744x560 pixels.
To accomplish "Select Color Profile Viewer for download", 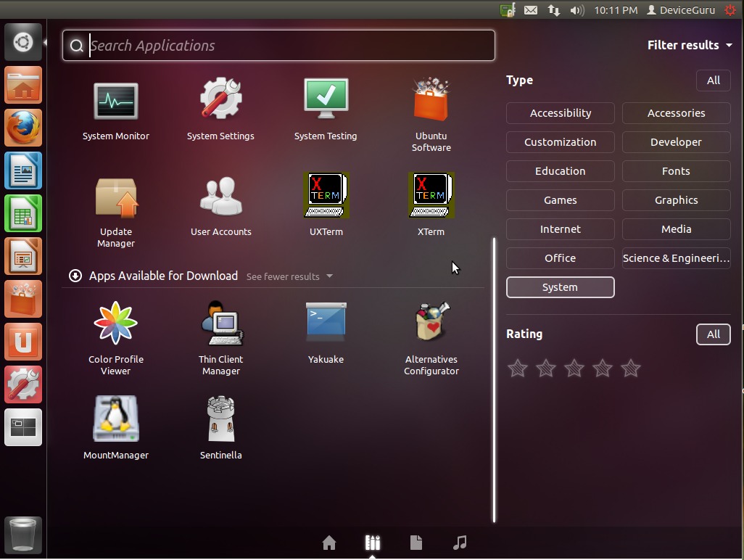I will click(x=116, y=338).
